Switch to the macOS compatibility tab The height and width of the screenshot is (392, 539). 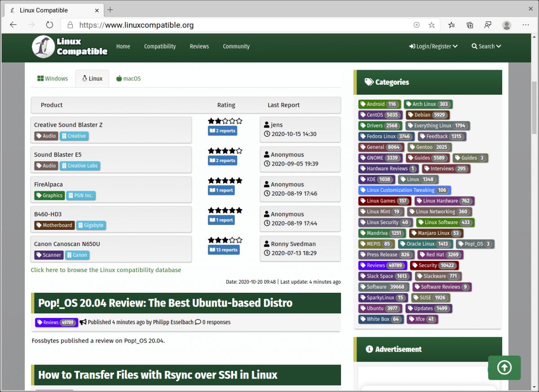point(128,79)
